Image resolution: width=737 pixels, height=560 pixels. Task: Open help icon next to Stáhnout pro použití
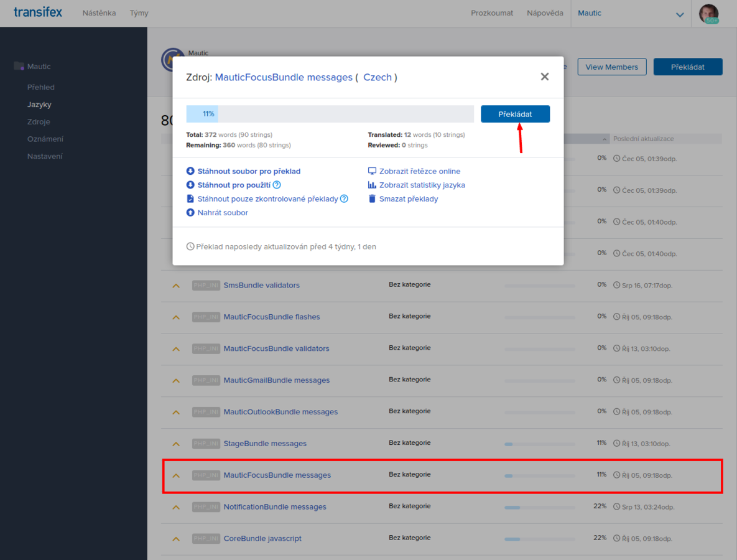[277, 185]
